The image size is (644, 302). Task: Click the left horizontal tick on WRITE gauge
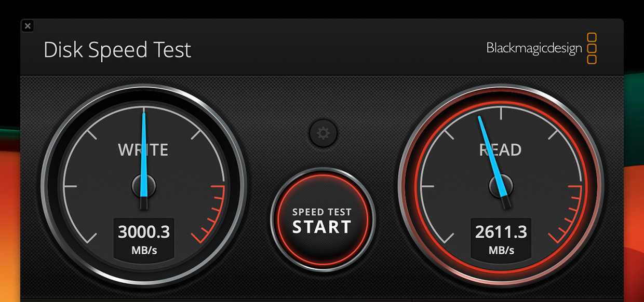tap(71, 186)
